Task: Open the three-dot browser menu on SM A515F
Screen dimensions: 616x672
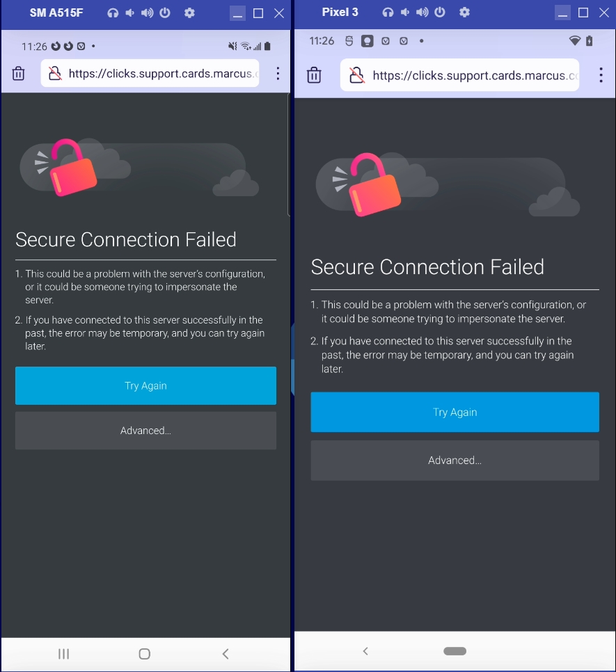Action: (278, 73)
